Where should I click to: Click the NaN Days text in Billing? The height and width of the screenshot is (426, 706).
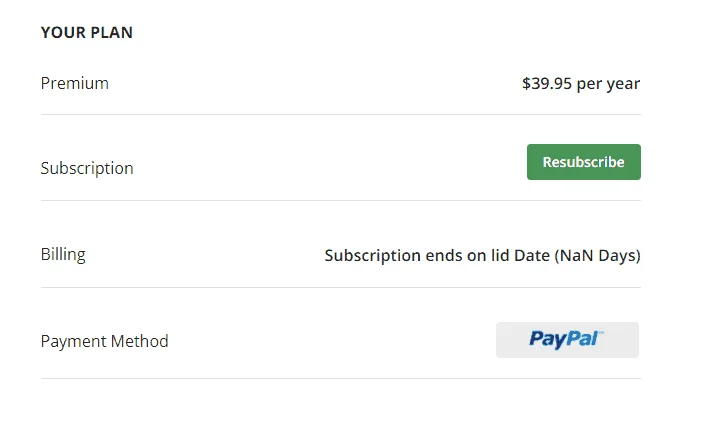pos(597,256)
